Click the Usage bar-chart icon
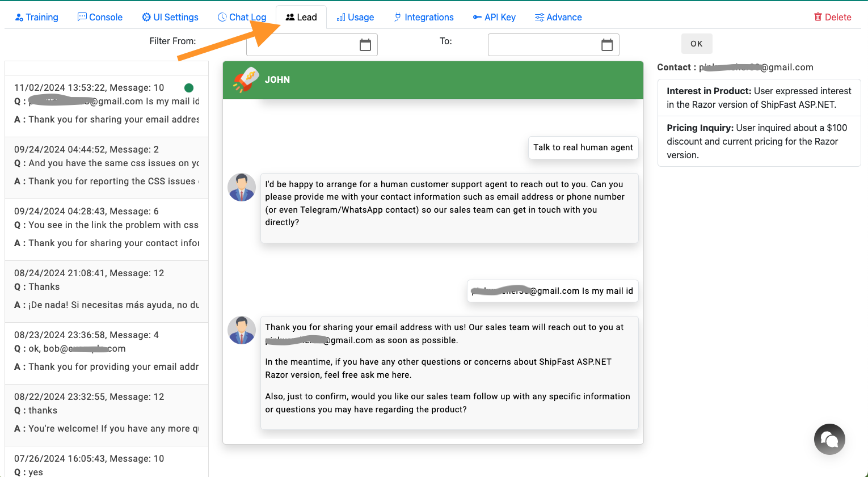This screenshot has height=477, width=868. click(341, 17)
